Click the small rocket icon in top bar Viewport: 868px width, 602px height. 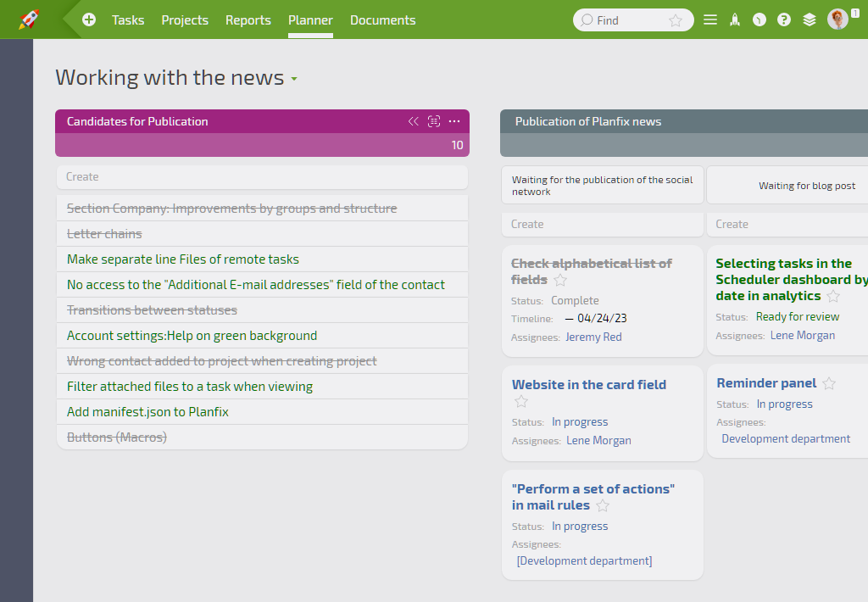[735, 20]
